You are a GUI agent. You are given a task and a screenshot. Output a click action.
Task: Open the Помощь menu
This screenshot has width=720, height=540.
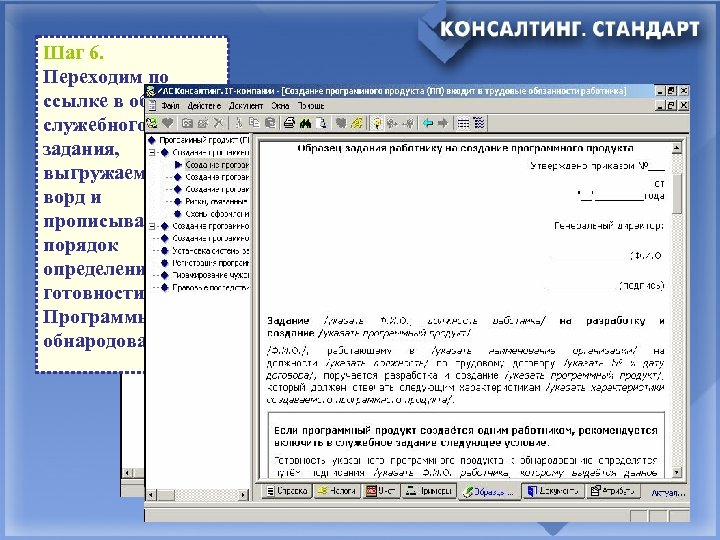[x=311, y=106]
